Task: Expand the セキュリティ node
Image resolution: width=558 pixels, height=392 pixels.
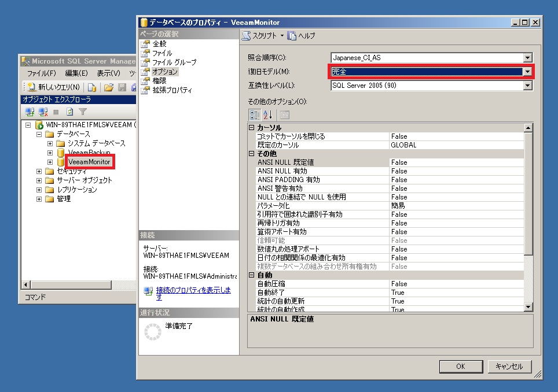Action: pos(39,171)
